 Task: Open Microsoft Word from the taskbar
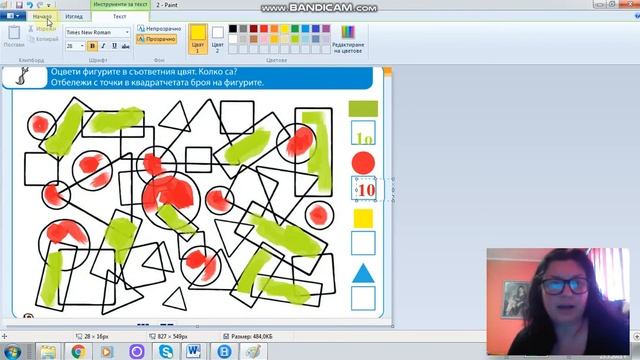tap(193, 351)
